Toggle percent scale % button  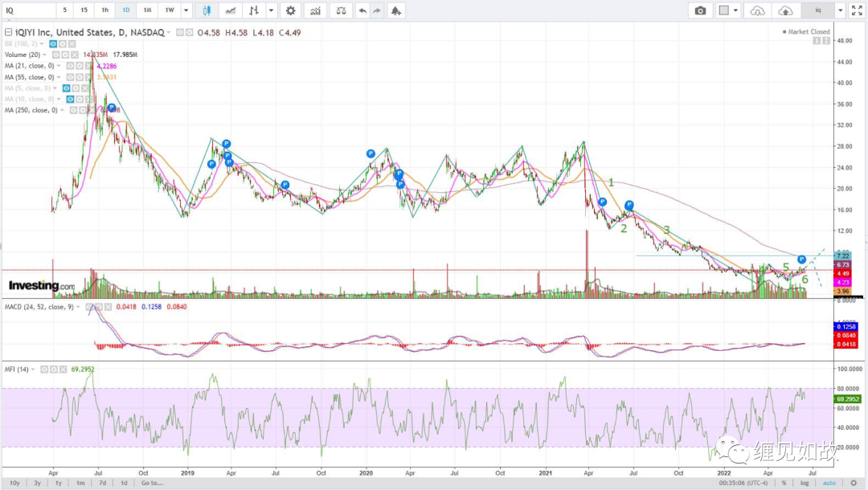pos(784,483)
